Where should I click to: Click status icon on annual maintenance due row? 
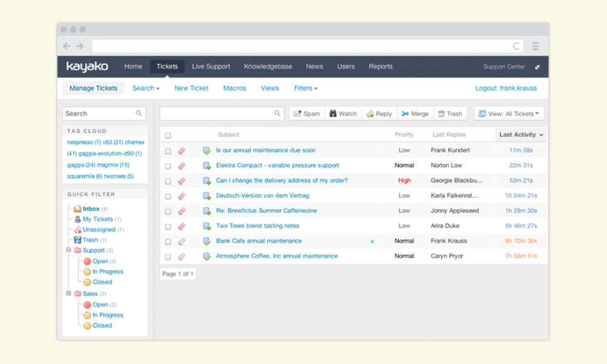[207, 150]
